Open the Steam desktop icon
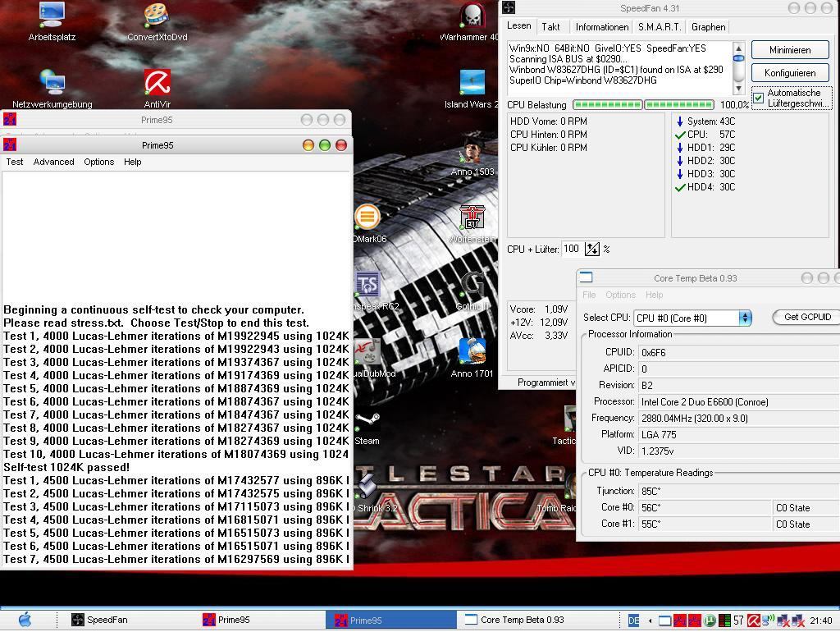840x632 pixels. point(367,427)
